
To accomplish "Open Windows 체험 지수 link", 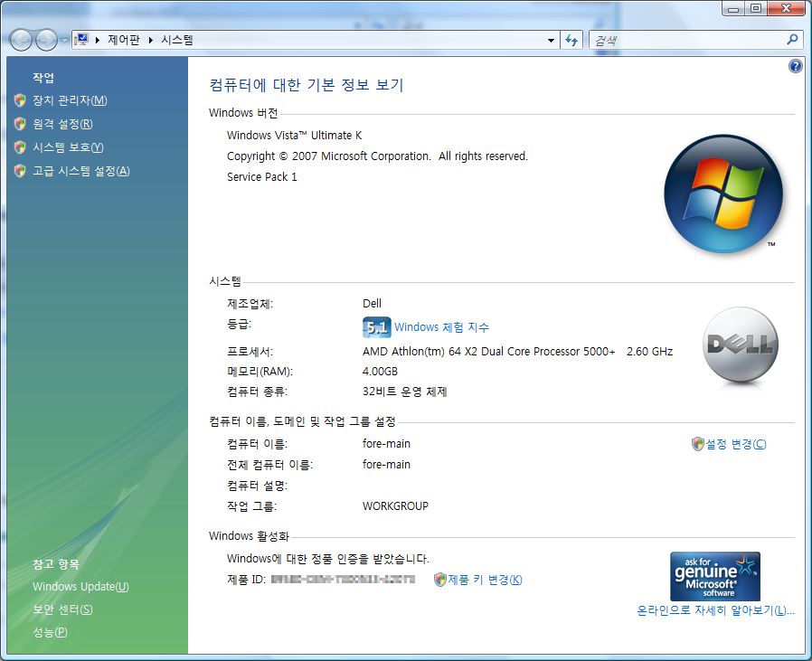I will coord(442,327).
